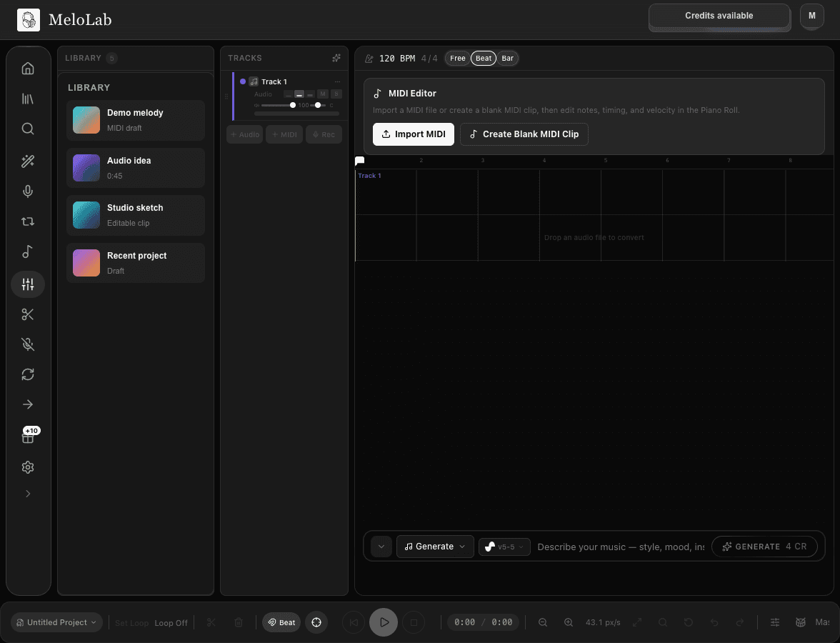Select the repeat arrows icon in sidebar
Viewport: 840px width, 643px height.
point(28,221)
